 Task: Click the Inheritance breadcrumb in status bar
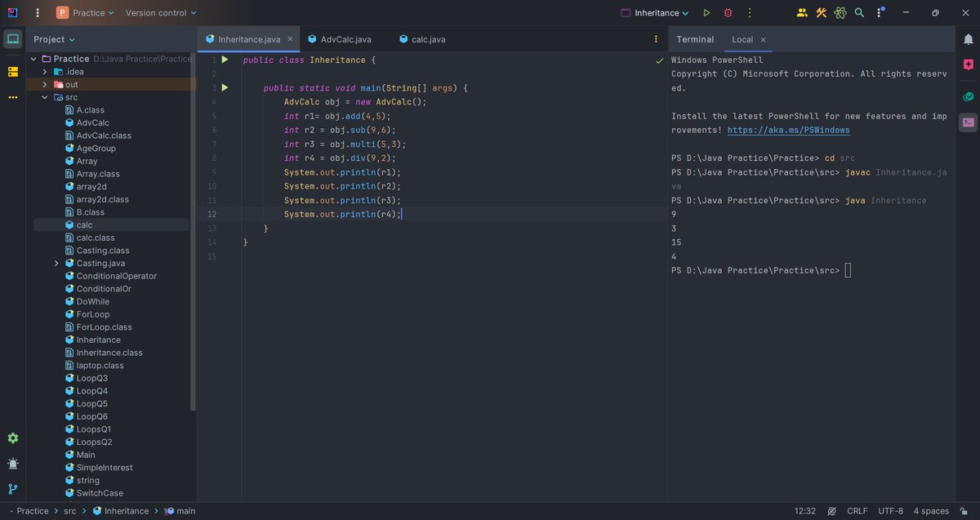[x=121, y=511]
